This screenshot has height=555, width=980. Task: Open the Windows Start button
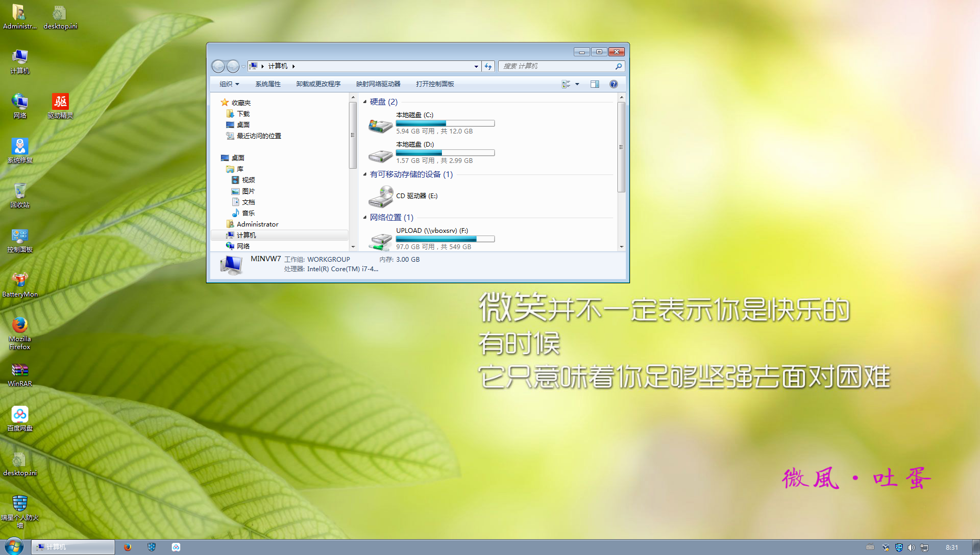tap(14, 547)
